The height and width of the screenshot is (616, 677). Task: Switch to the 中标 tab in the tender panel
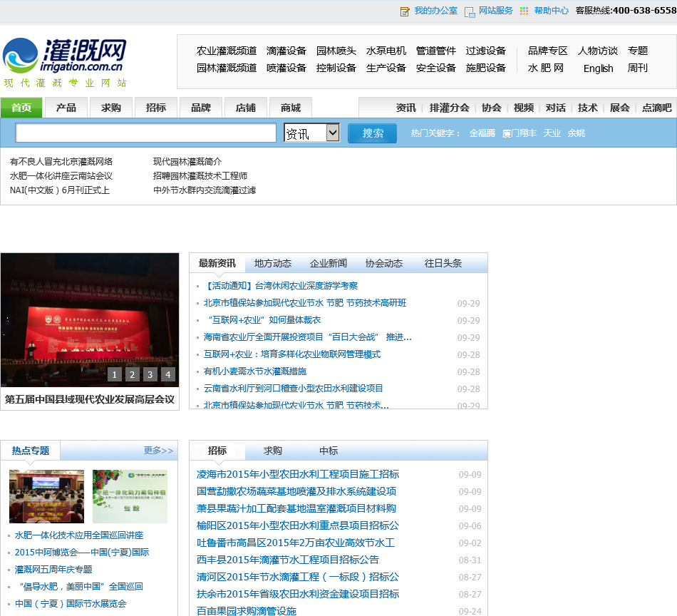(x=329, y=451)
